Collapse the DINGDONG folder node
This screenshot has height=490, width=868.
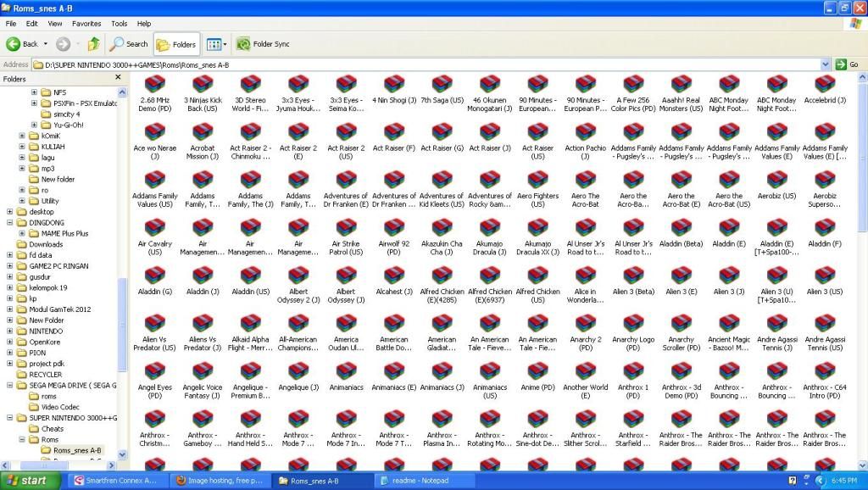pyautogui.click(x=10, y=223)
